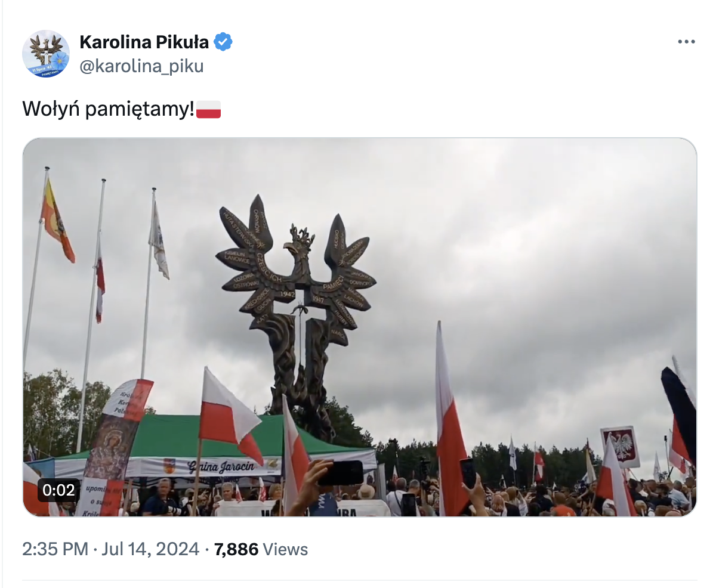This screenshot has width=716, height=588.
Task: Click the raised black smartphone in crowd
Action: (x=340, y=472)
